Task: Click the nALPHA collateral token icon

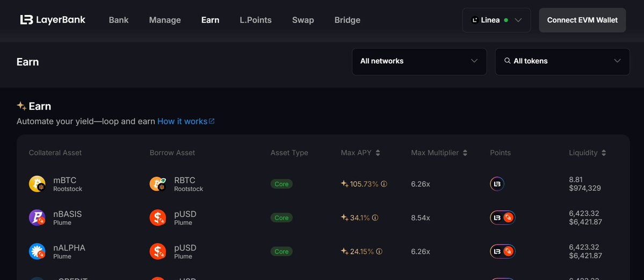Action: pos(37,251)
